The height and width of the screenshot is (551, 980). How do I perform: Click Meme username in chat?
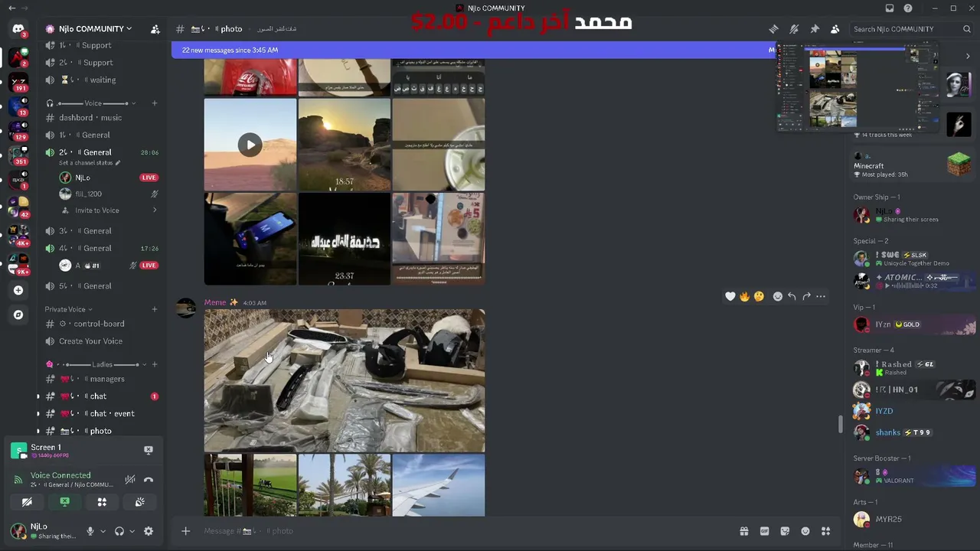[215, 303]
